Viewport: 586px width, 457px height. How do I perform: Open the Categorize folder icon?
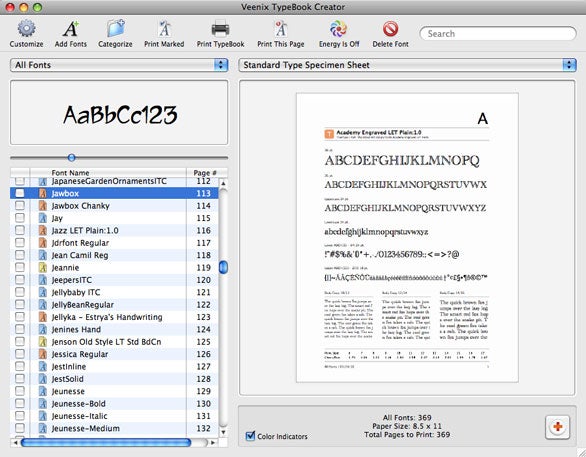[x=115, y=29]
